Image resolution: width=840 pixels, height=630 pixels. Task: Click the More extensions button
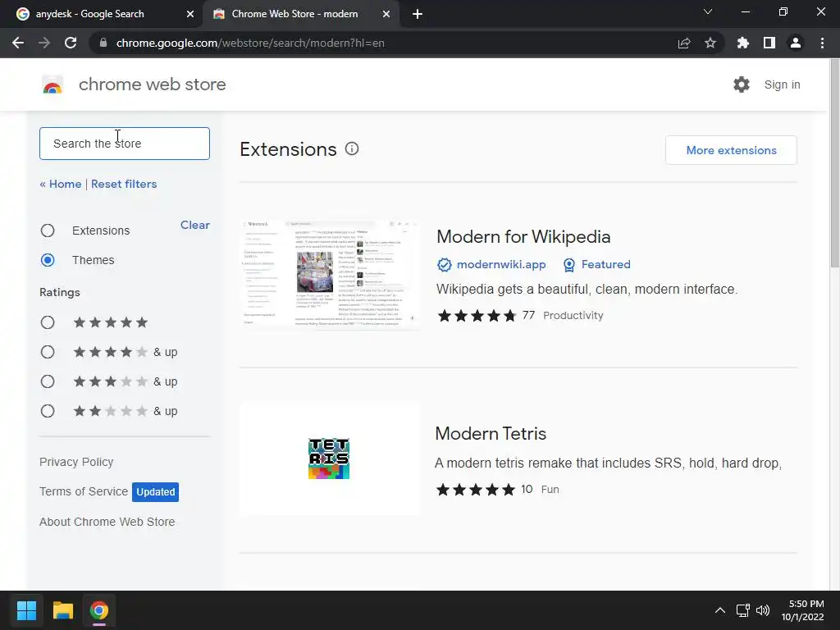click(x=731, y=150)
